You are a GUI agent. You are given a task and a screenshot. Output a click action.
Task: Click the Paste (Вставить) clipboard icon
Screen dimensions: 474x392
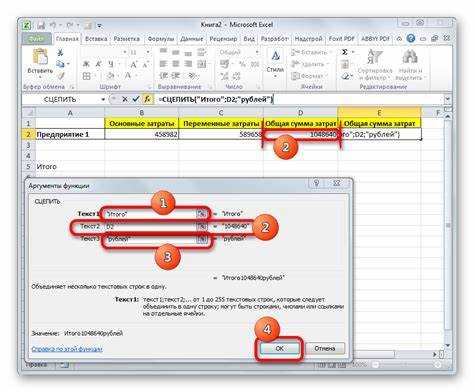pyautogui.click(x=40, y=57)
